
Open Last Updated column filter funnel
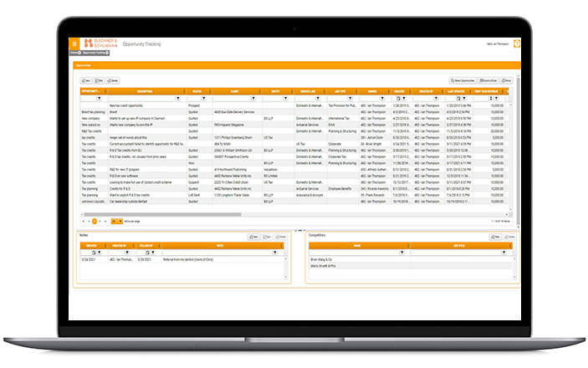(464, 99)
